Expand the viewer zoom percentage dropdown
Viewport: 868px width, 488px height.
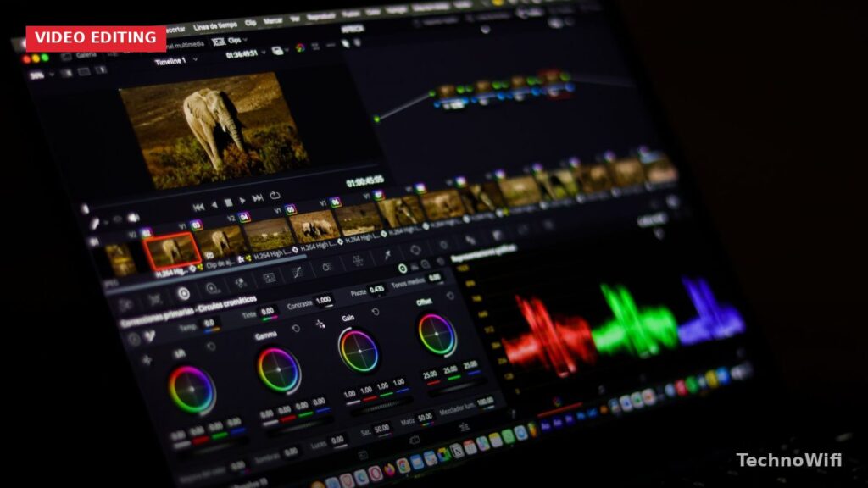42,75
